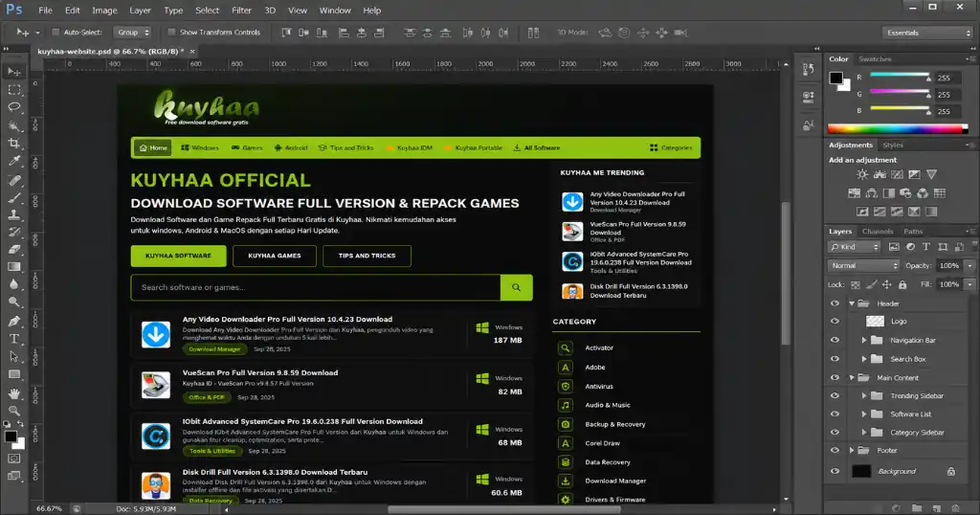The image size is (980, 515).
Task: Open the Opacity value dropdown arrow
Action: tap(970, 265)
